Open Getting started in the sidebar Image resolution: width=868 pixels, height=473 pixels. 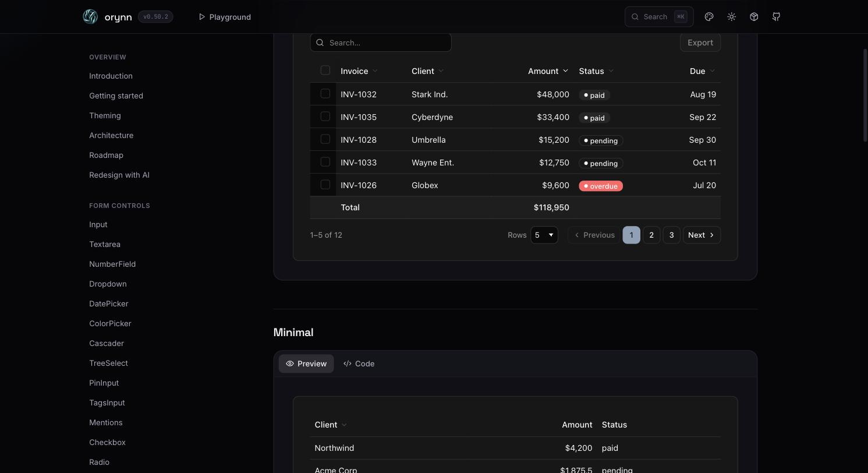click(116, 96)
